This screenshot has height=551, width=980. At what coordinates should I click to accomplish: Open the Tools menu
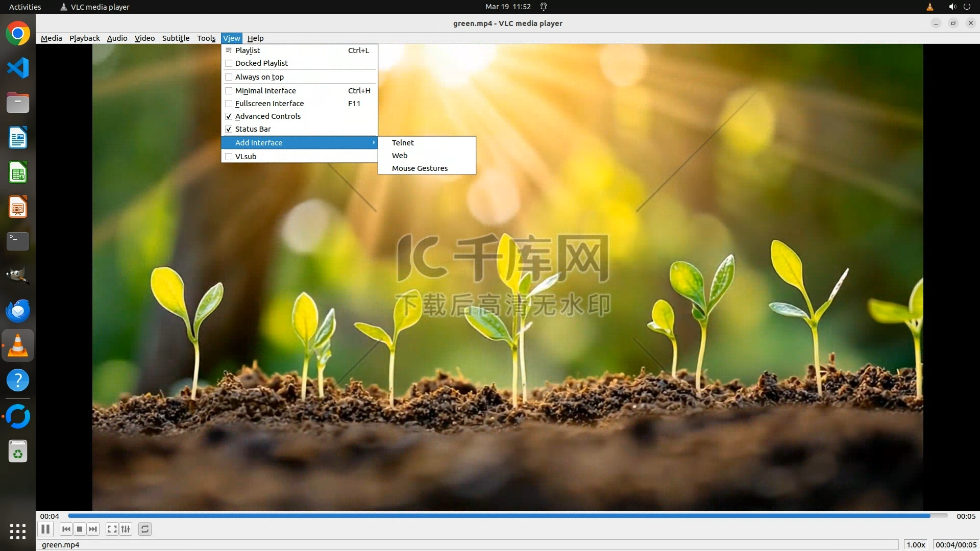point(206,38)
